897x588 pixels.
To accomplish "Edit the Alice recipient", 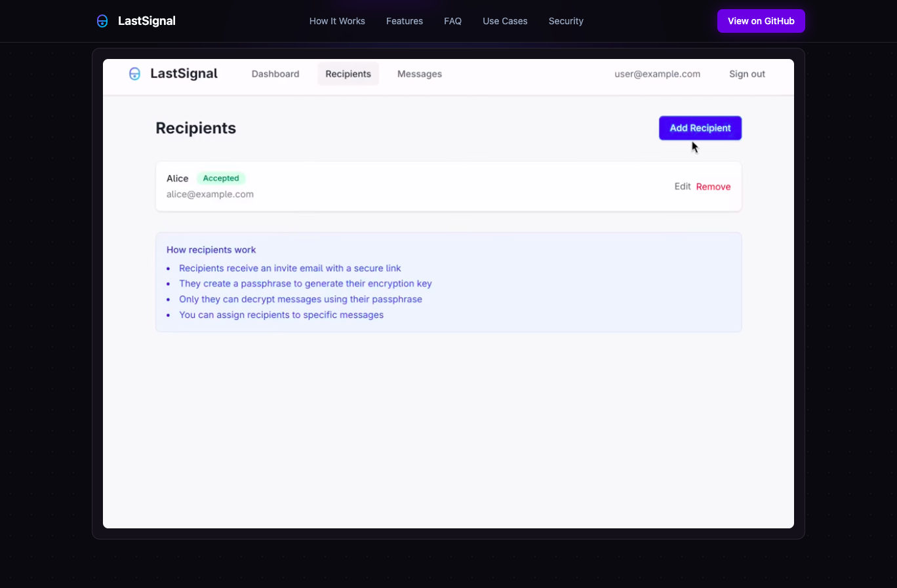I will coord(683,187).
